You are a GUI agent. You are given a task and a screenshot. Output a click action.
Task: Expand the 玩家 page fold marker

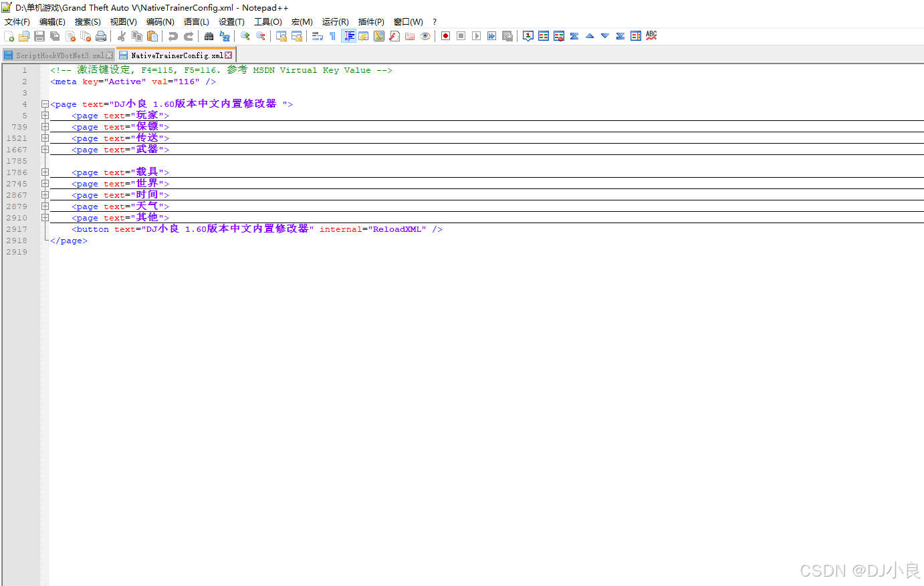45,116
